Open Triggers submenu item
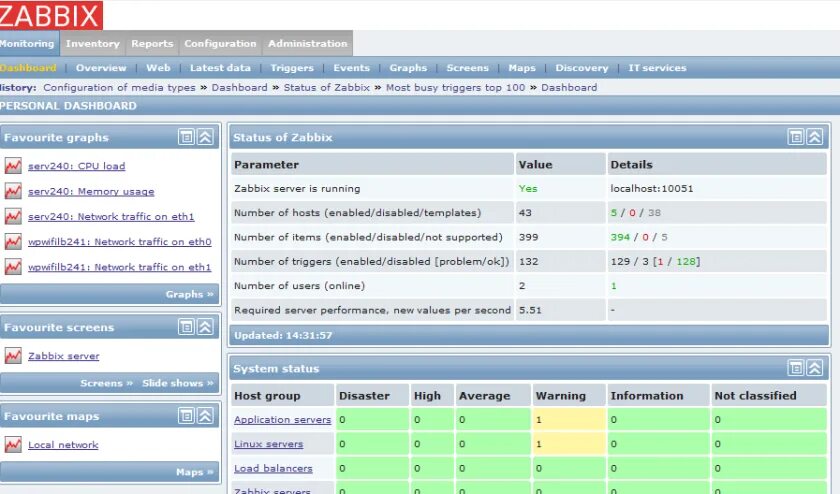 point(292,68)
